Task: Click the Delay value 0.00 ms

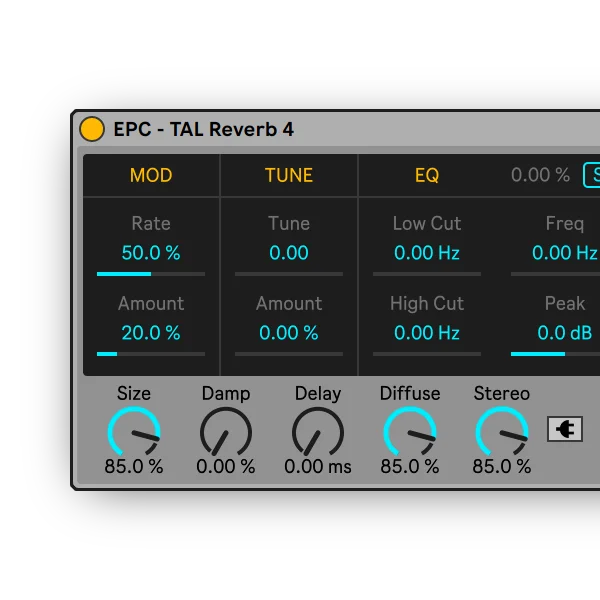Action: tap(318, 466)
